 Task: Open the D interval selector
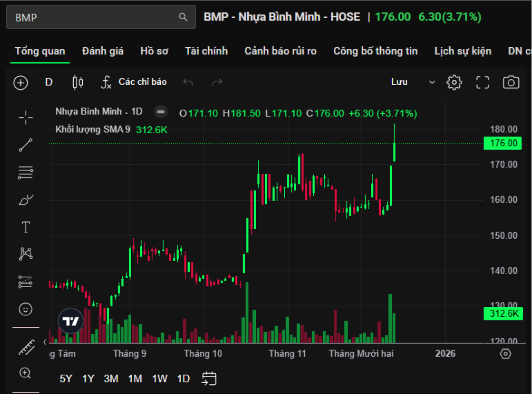(x=49, y=82)
